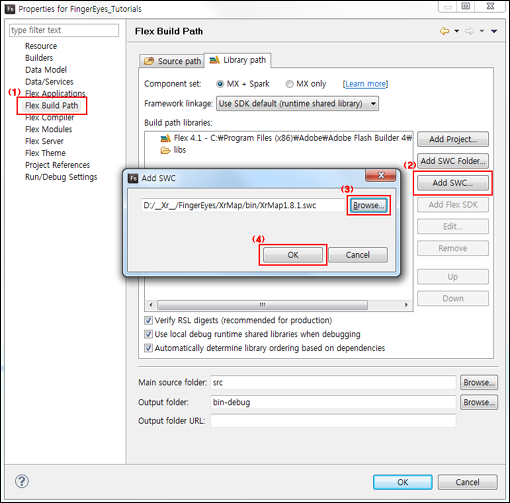Click the Source path tab folder icon
Viewport: 510px width, 503px height.
click(x=149, y=61)
